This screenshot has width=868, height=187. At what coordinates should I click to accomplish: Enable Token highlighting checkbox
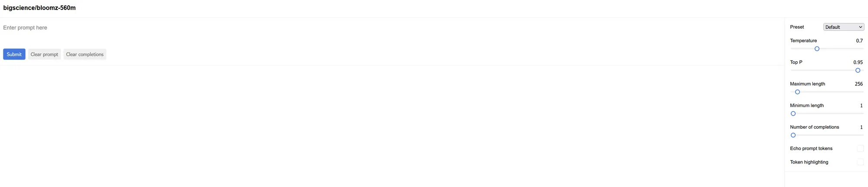pos(860,162)
